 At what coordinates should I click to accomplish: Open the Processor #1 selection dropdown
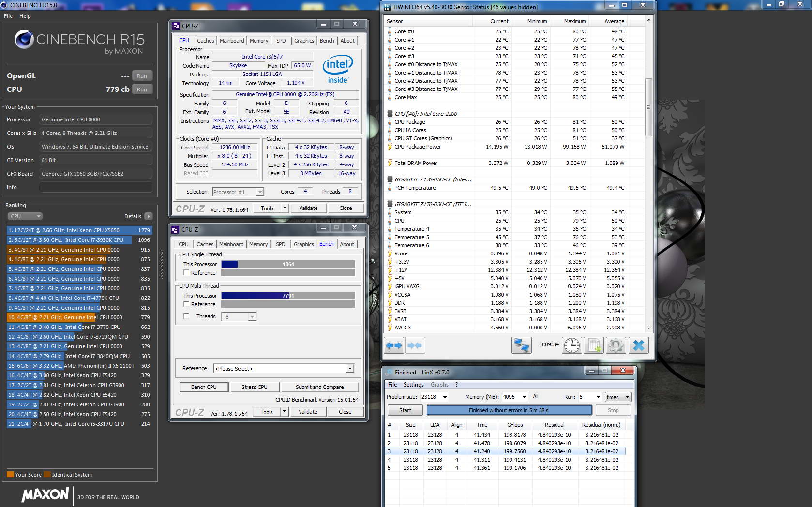238,192
